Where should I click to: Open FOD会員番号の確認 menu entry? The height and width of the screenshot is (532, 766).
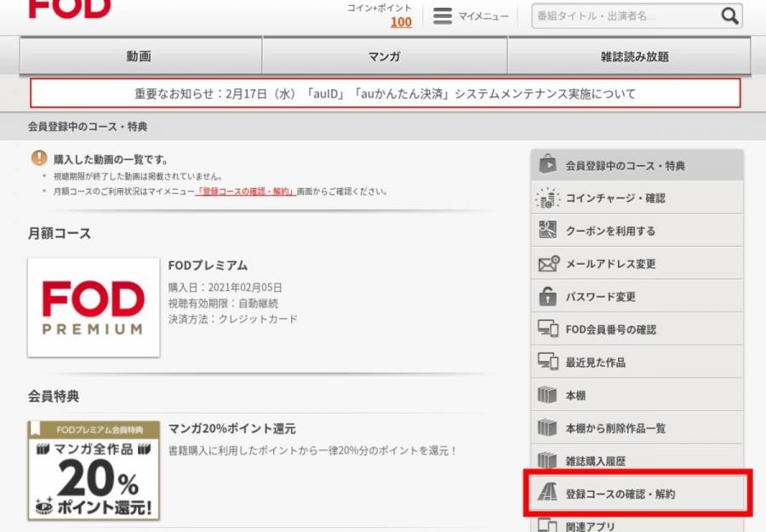point(637,329)
